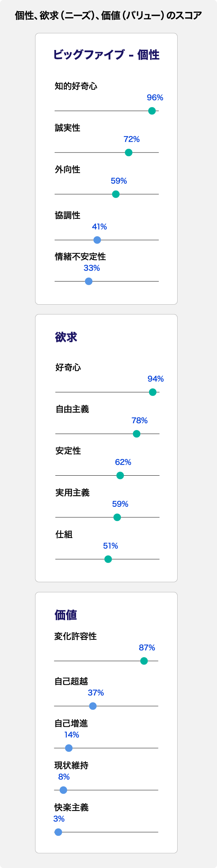This screenshot has height=868, width=217.
Task: Click the 現状維持 slider knob at 8%
Action: click(63, 790)
